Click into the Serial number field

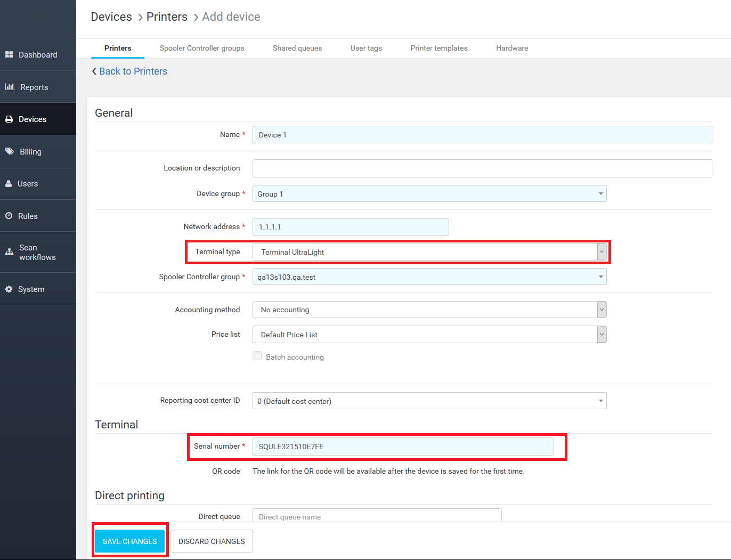(403, 447)
